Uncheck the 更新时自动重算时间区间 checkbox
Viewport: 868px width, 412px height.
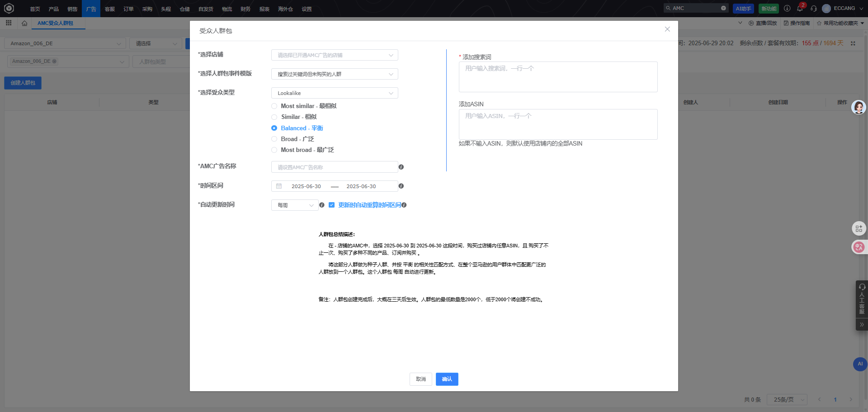tap(332, 205)
